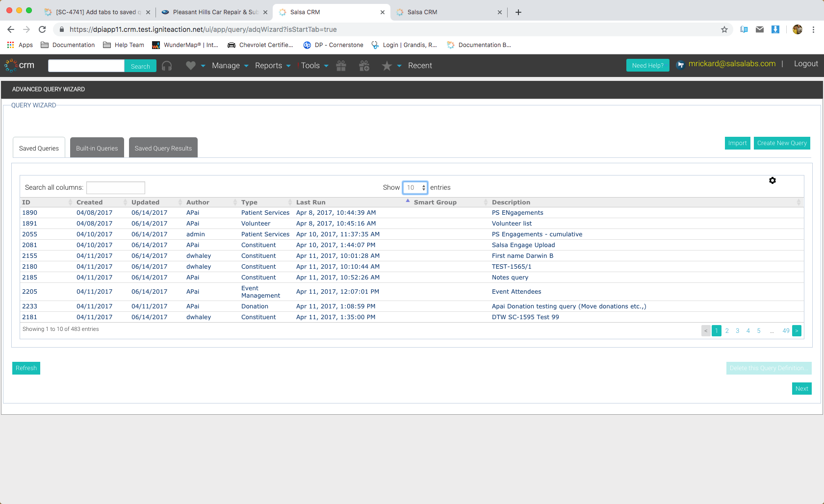This screenshot has height=504, width=824.
Task: Switch to the Built-in Queries tab
Action: (97, 148)
